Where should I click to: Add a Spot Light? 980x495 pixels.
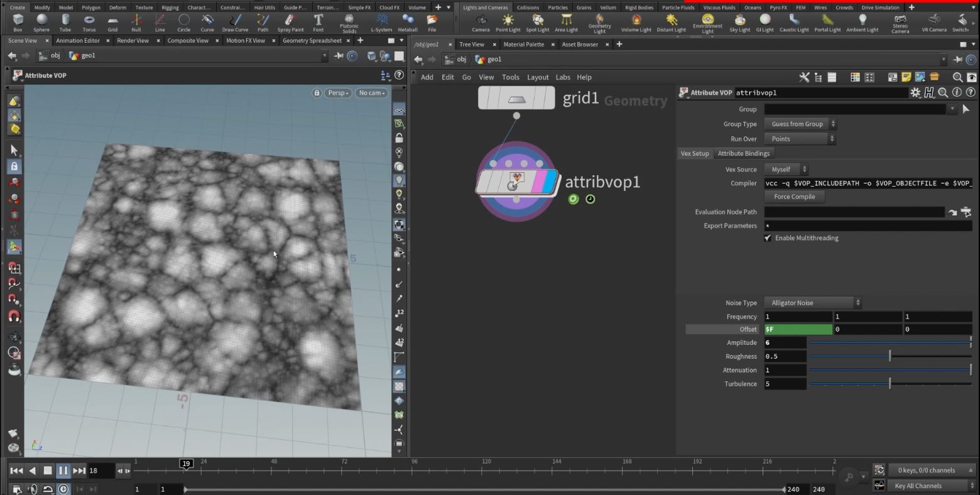pyautogui.click(x=537, y=23)
